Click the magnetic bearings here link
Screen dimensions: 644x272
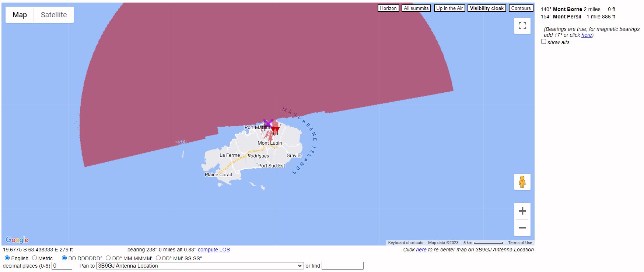(x=587, y=35)
